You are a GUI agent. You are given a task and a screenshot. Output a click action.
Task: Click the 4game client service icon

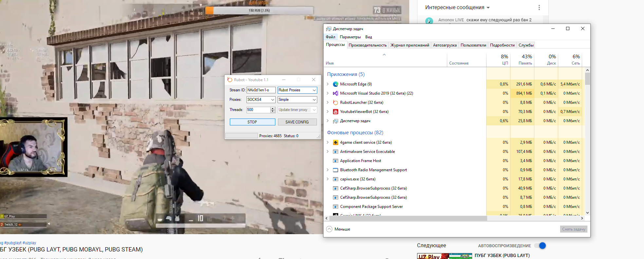click(x=335, y=142)
